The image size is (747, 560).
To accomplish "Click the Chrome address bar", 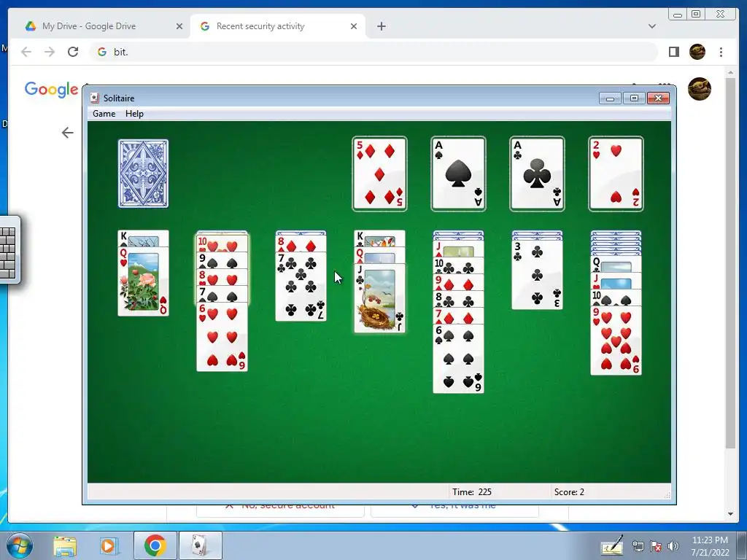I will (373, 52).
